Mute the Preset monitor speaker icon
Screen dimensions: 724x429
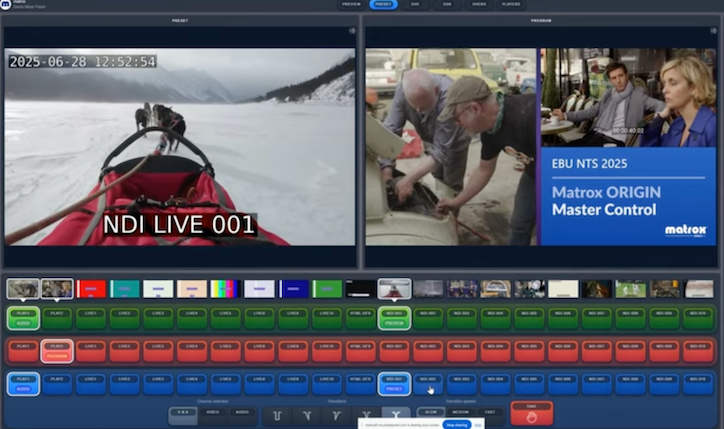pyautogui.click(x=352, y=31)
